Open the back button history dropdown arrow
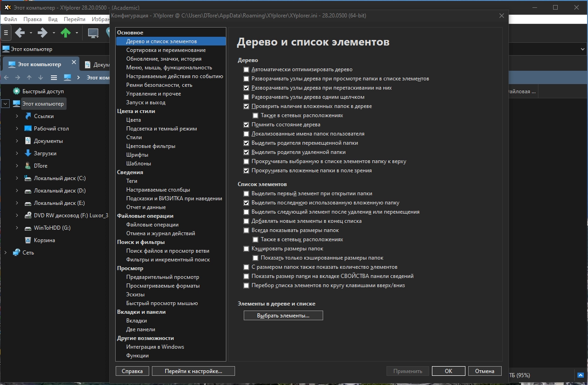Screen dimensions: 588x385 point(31,33)
